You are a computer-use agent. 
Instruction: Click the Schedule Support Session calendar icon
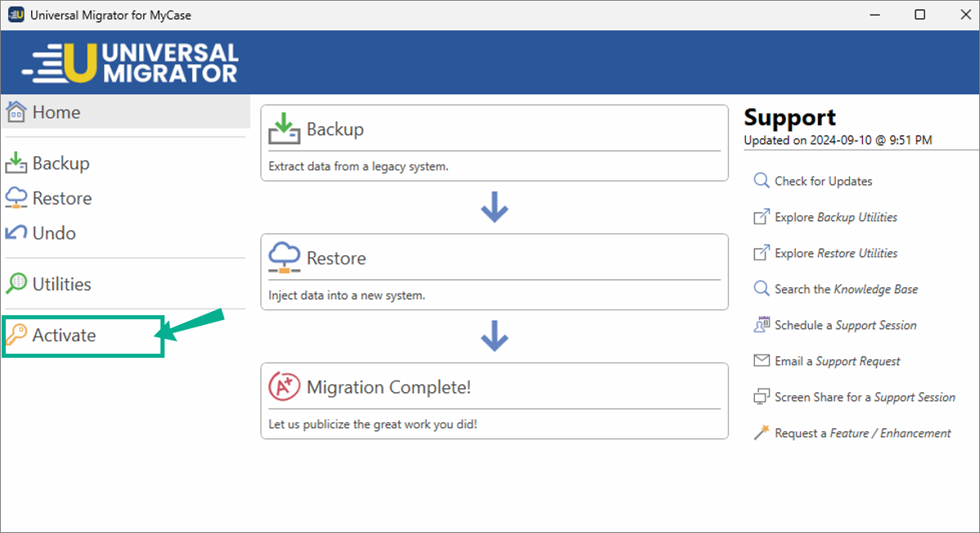761,325
